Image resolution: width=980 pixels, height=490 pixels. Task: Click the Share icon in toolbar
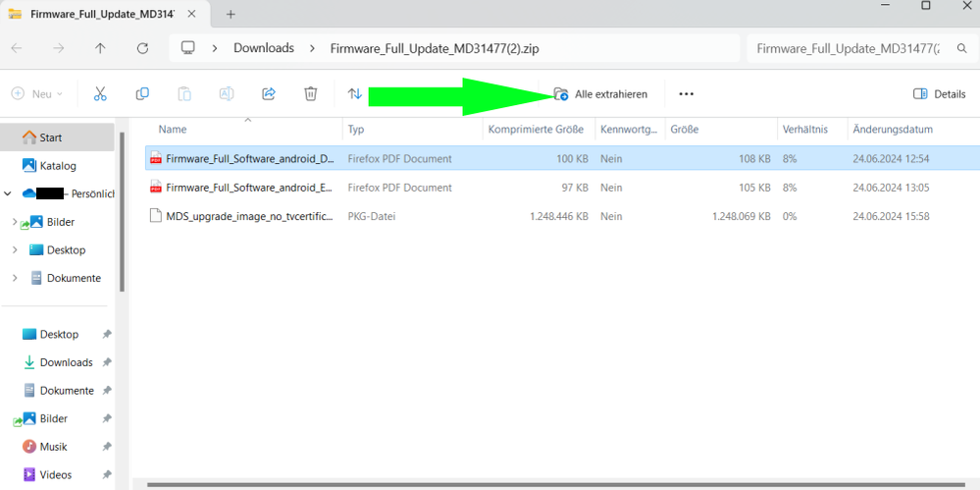268,94
